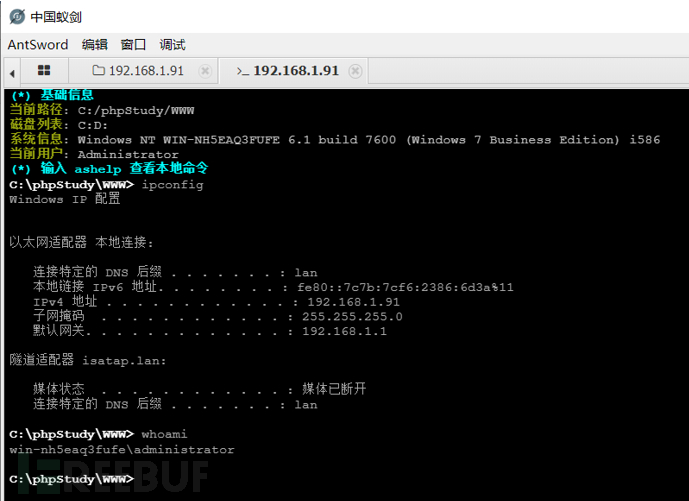Open the 编辑 menu
The height and width of the screenshot is (501, 689).
(94, 44)
